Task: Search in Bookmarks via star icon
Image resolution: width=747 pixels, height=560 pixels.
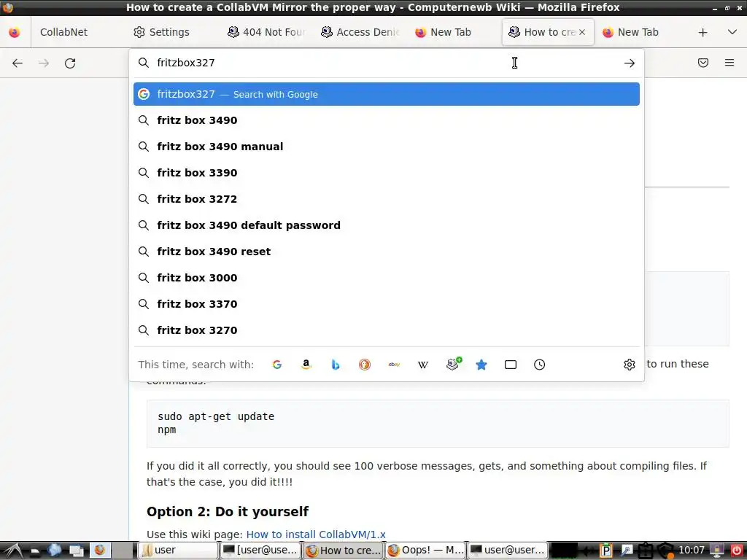Action: pos(481,365)
